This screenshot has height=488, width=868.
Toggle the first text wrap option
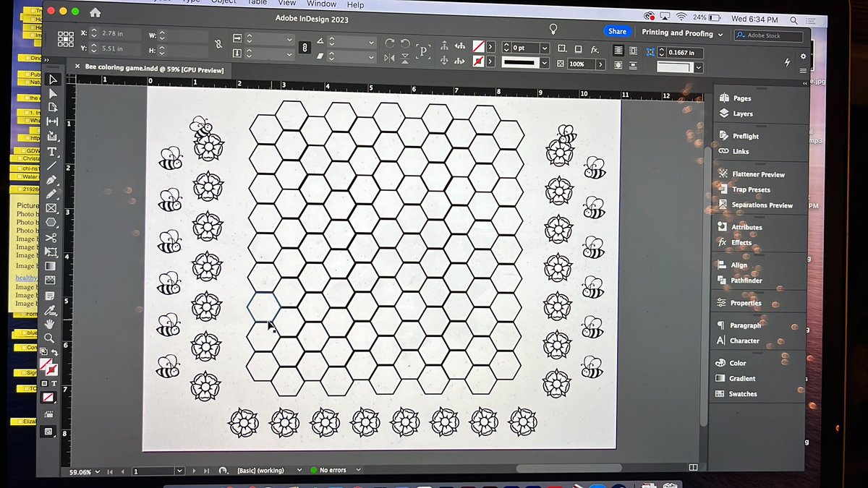[x=618, y=51]
